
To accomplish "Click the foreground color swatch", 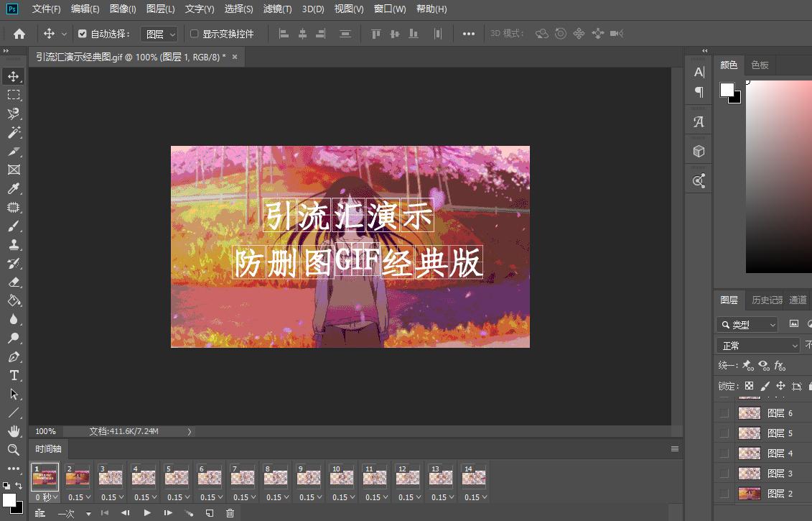I will tap(726, 88).
